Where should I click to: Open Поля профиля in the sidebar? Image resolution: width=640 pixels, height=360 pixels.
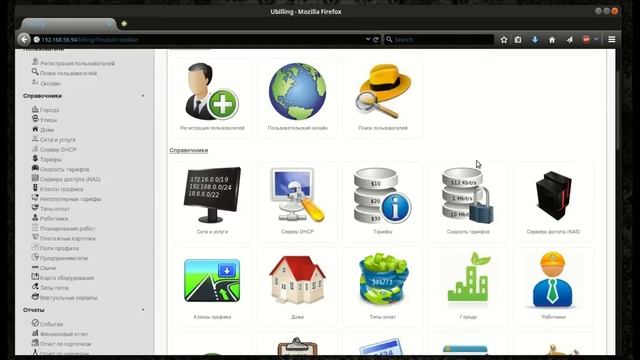(59, 249)
